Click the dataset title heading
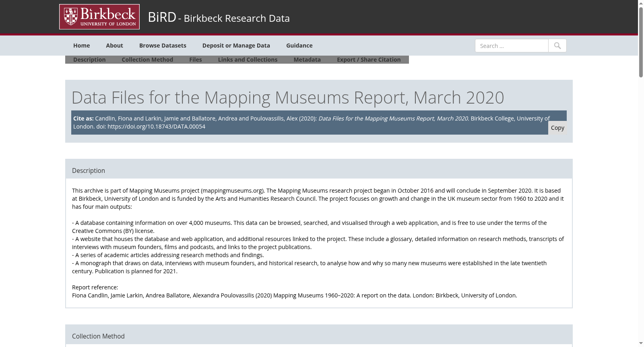This screenshot has width=644, height=347. tap(288, 98)
